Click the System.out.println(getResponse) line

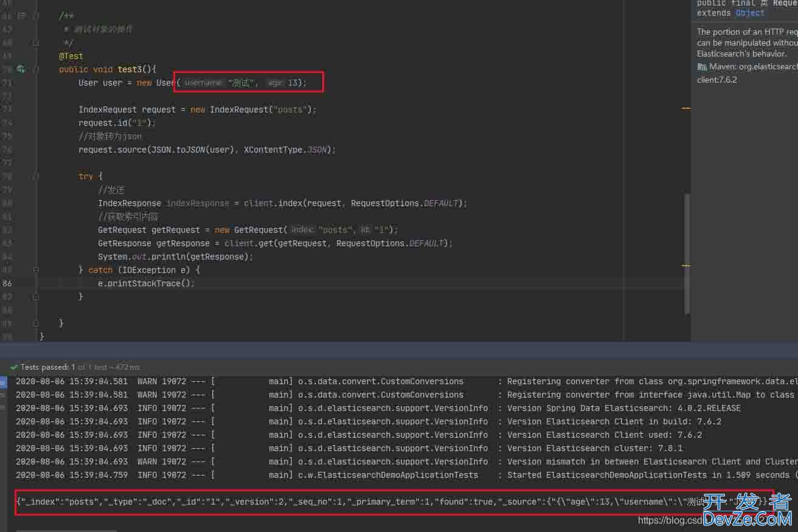click(176, 257)
